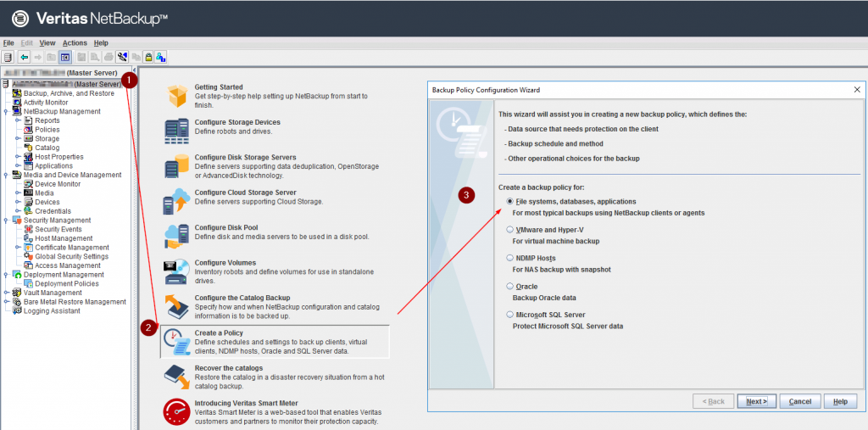This screenshot has width=868, height=430.
Task: Expand the Security Management tree node
Action: (x=6, y=220)
